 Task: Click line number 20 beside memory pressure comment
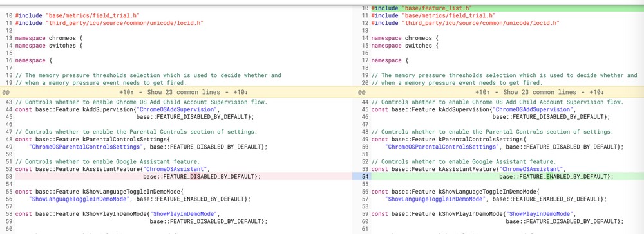[366, 83]
